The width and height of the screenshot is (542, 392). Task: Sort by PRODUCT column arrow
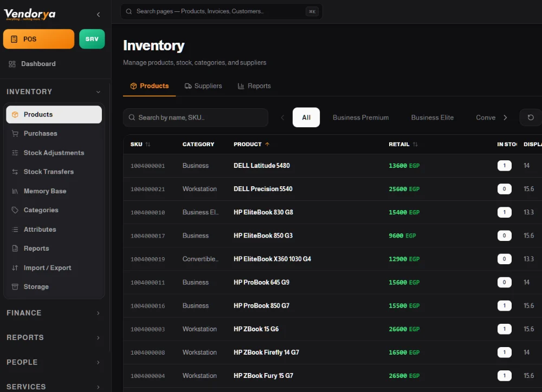(x=267, y=145)
